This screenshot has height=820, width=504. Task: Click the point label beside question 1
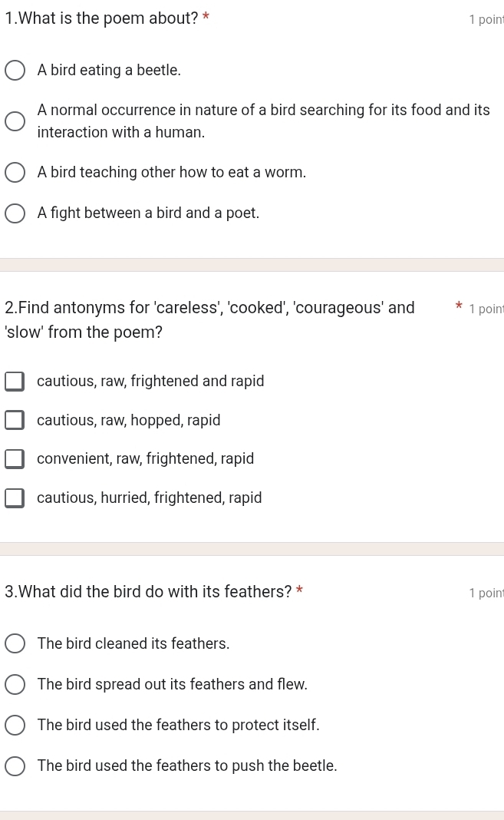[x=486, y=20]
